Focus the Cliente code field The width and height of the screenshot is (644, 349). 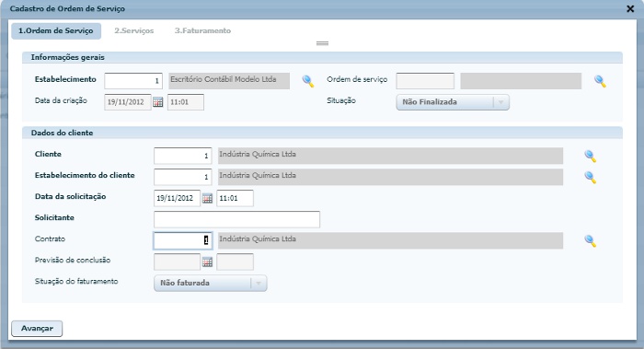[183, 156]
